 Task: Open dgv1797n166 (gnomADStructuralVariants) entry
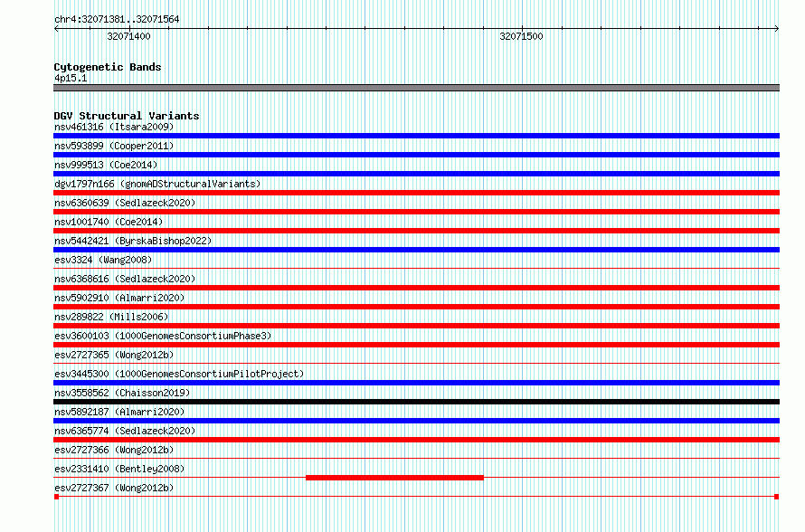point(157,184)
